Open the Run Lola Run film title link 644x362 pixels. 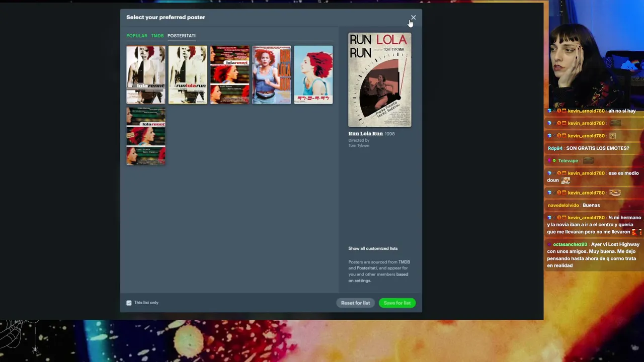tap(366, 134)
